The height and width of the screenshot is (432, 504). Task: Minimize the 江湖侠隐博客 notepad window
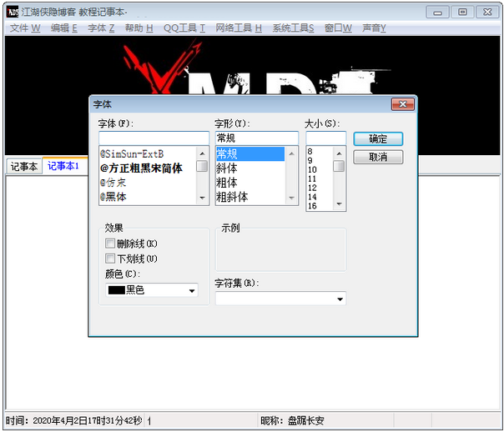(x=437, y=13)
